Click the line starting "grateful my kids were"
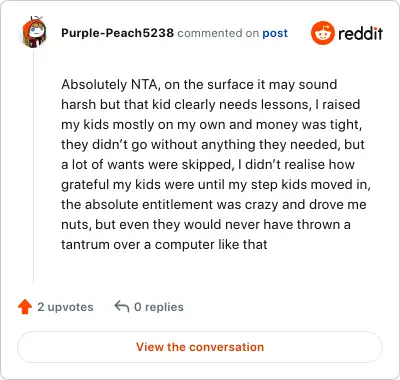This screenshot has height=380, width=400. coord(216,184)
